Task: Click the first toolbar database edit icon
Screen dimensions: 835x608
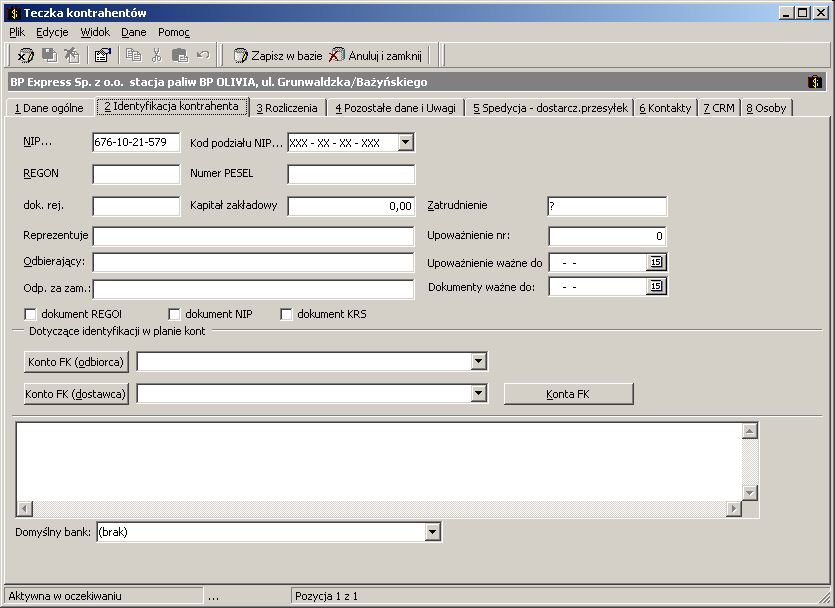Action: 25,55
